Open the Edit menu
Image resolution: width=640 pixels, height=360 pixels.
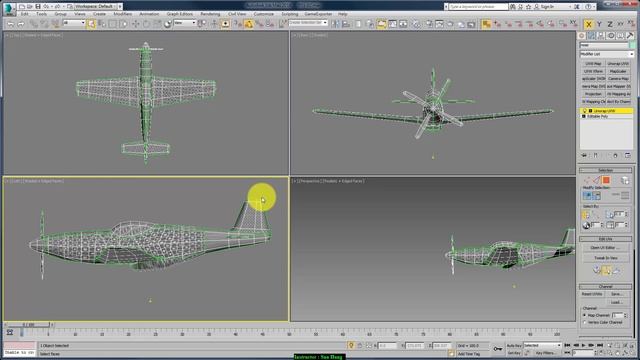pos(24,14)
